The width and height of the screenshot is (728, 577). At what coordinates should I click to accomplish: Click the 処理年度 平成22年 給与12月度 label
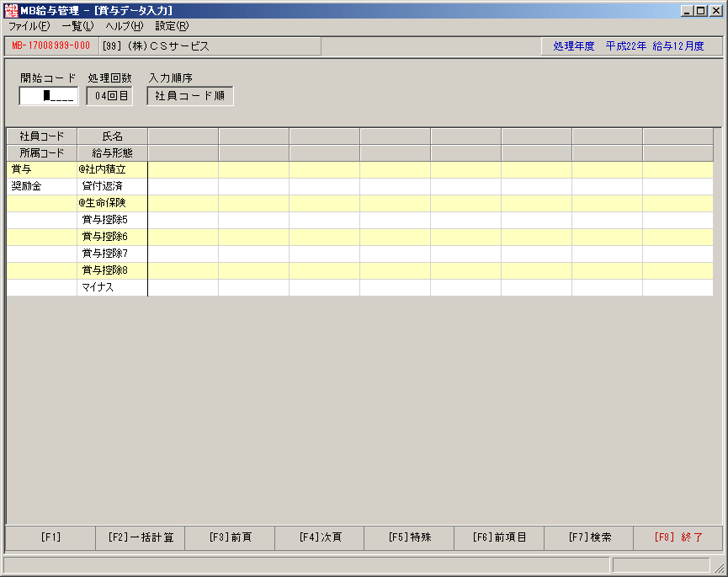tap(629, 46)
